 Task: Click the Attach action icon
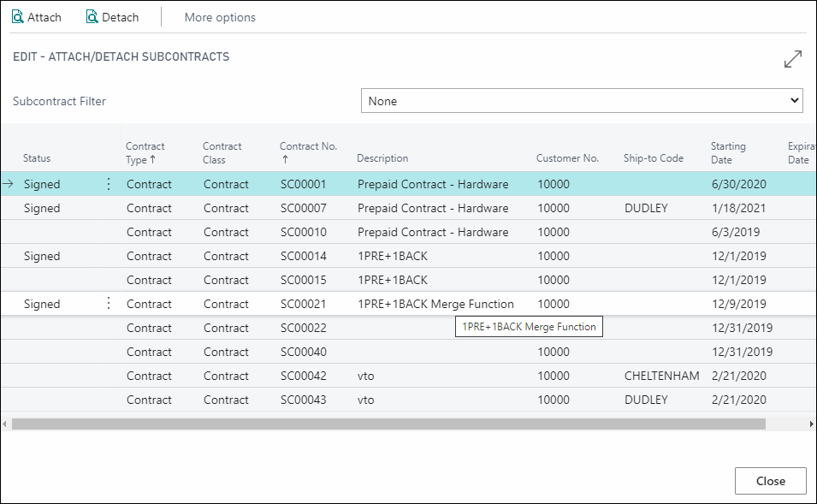pos(18,17)
